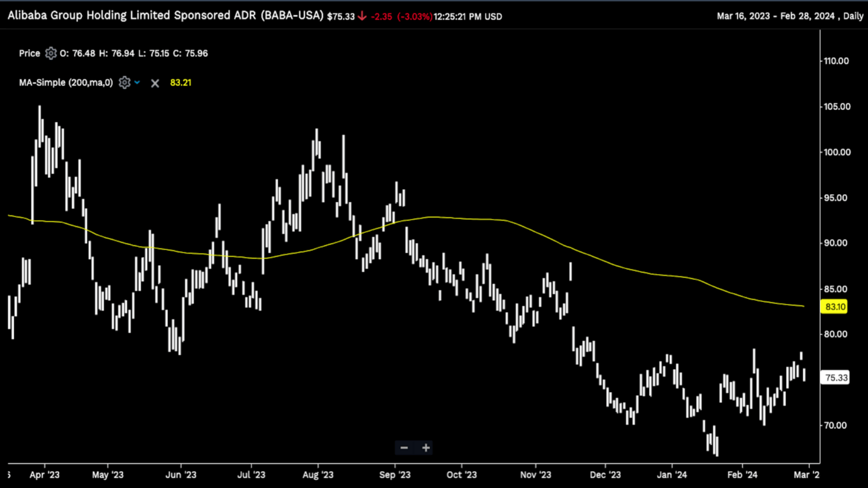
Task: Select the Jan '24 time axis label
Action: 672,475
